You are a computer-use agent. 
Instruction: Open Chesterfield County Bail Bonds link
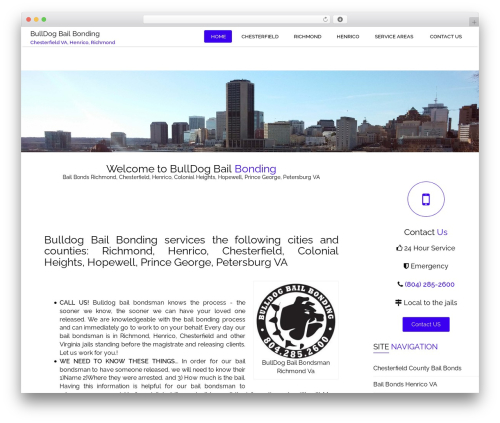pyautogui.click(x=417, y=368)
